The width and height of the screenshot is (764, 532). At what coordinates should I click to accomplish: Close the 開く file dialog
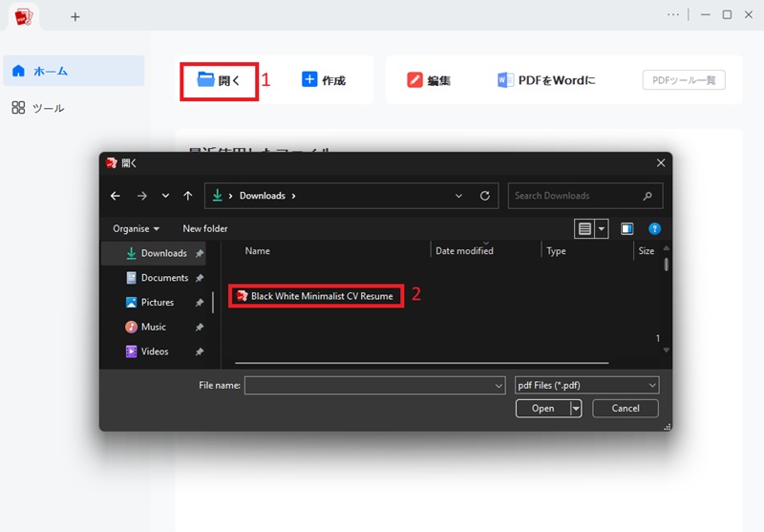[x=661, y=162]
